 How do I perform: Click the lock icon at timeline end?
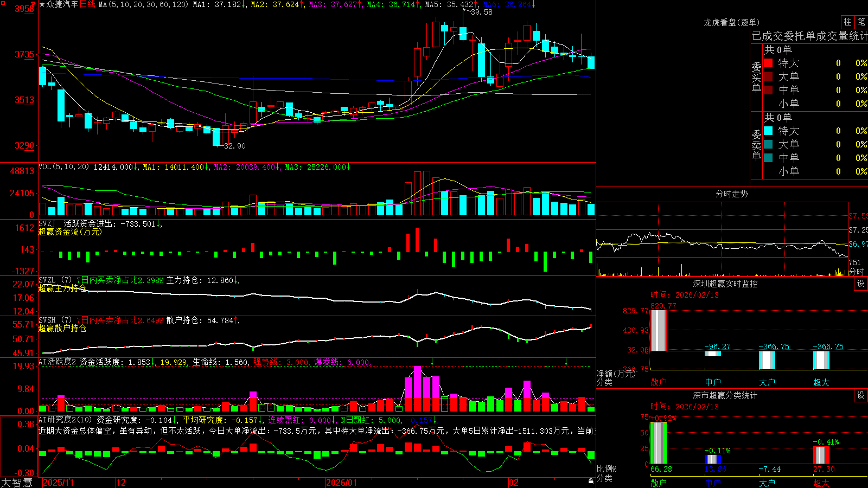click(x=591, y=481)
